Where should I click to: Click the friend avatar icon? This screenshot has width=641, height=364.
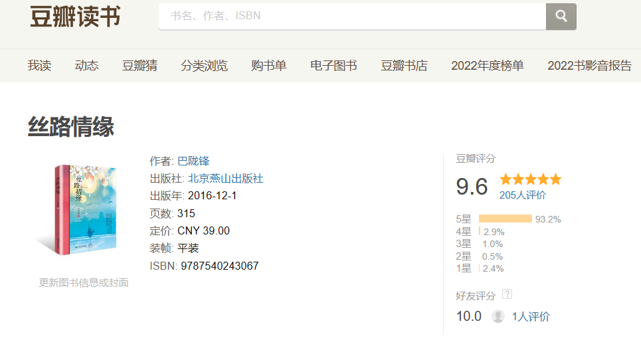(x=498, y=316)
